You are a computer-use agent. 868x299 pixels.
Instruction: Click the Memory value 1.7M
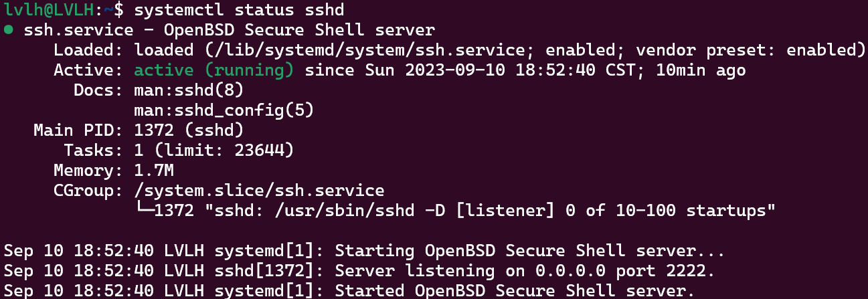154,171
